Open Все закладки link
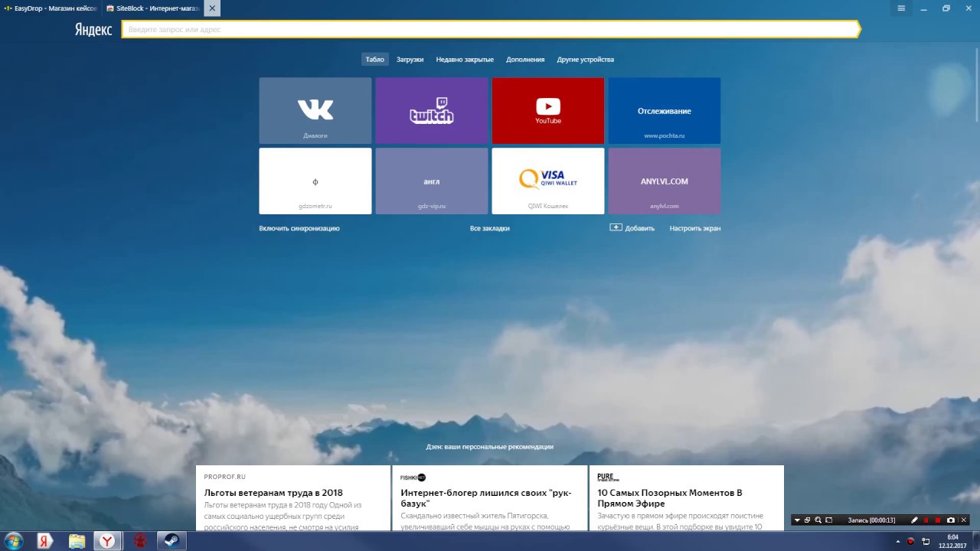980x551 pixels. pyautogui.click(x=490, y=228)
